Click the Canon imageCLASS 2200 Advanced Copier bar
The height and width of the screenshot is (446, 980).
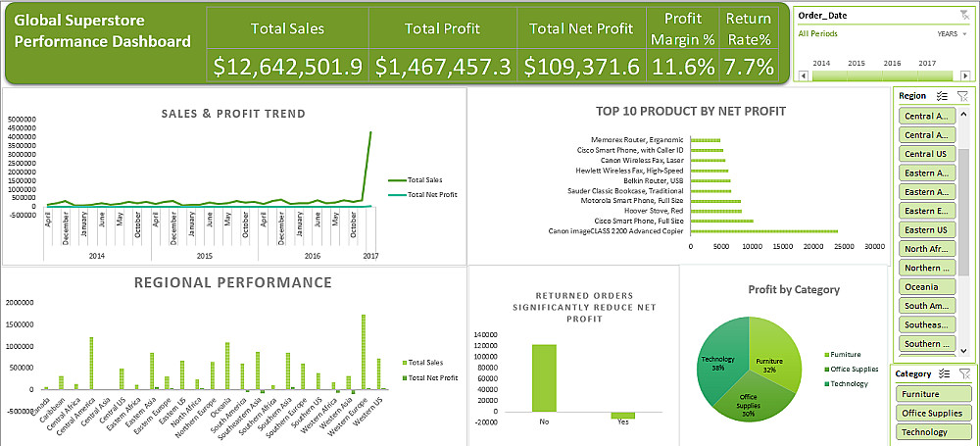[x=764, y=231]
